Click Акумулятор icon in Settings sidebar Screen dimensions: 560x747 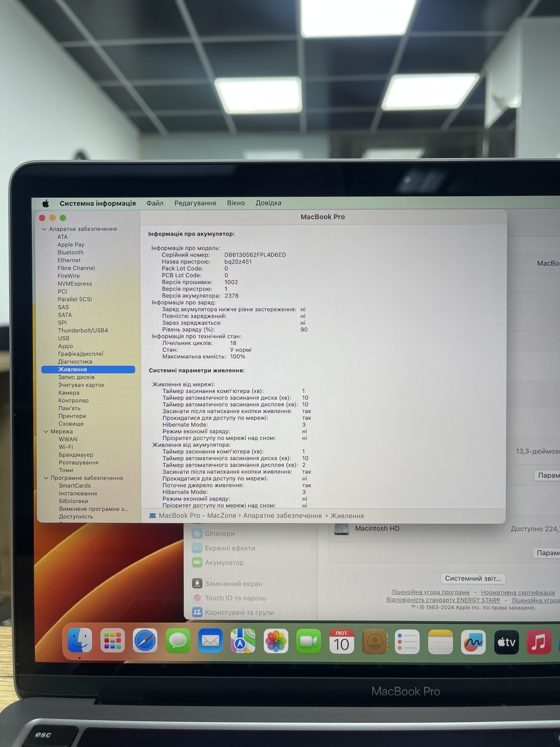[197, 562]
